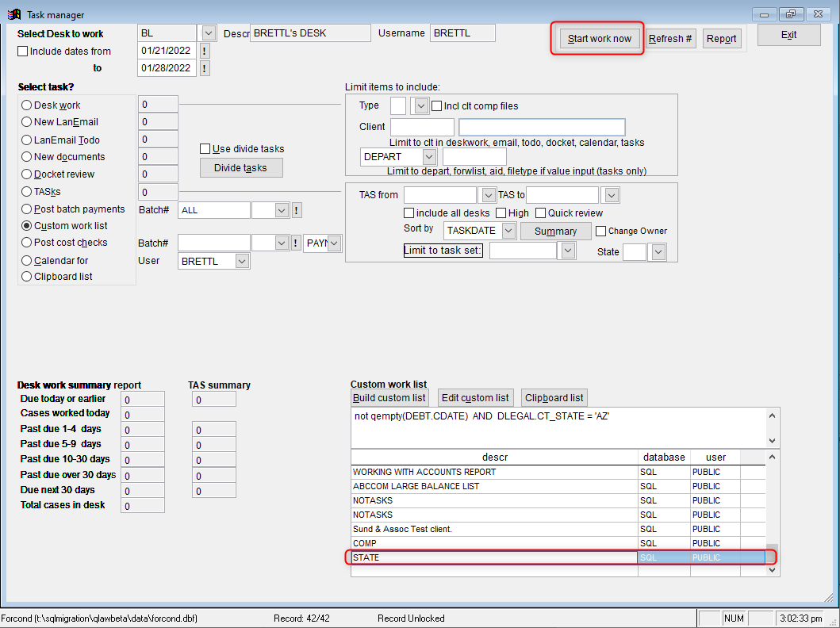Image resolution: width=840 pixels, height=628 pixels.
Task: Click the ! button next to Batch# ALL
Action: point(296,210)
